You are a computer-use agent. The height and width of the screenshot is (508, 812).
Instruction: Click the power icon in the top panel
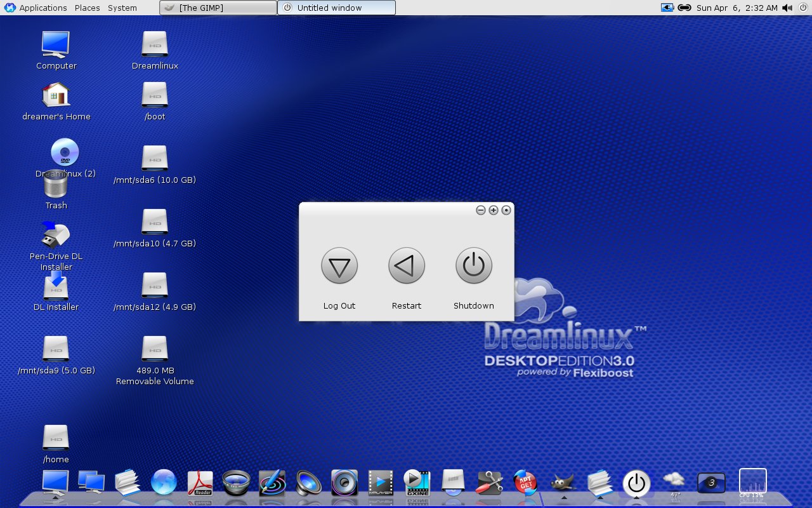(x=802, y=8)
